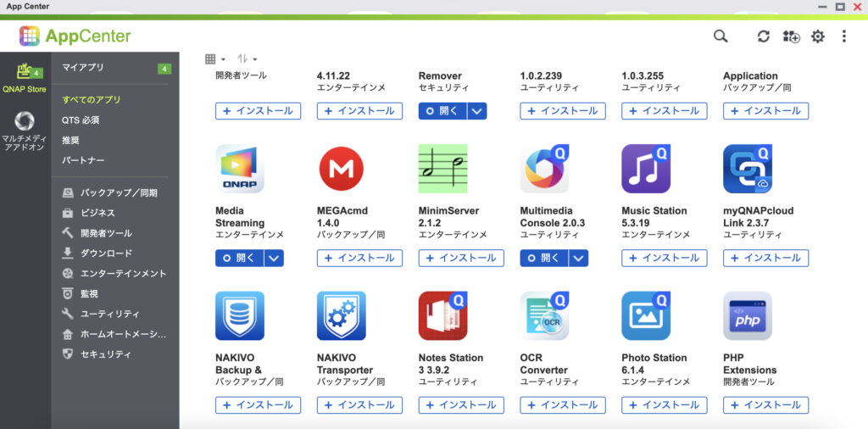
Task: Click the Music Station app icon
Action: click(x=646, y=169)
